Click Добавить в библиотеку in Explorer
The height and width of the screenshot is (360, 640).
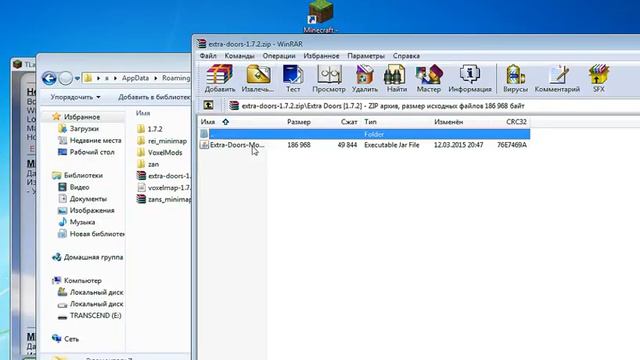click(x=154, y=97)
